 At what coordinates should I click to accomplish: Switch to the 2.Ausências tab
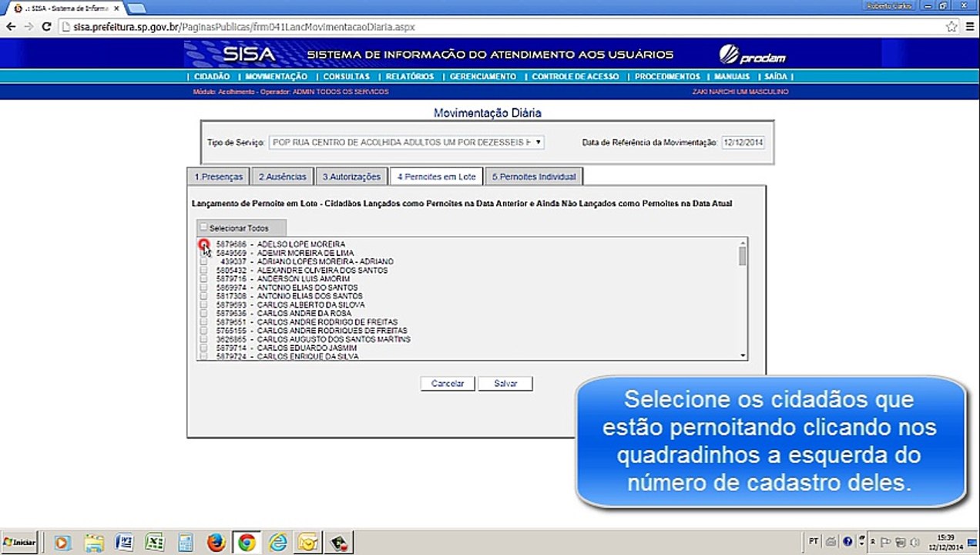[282, 177]
